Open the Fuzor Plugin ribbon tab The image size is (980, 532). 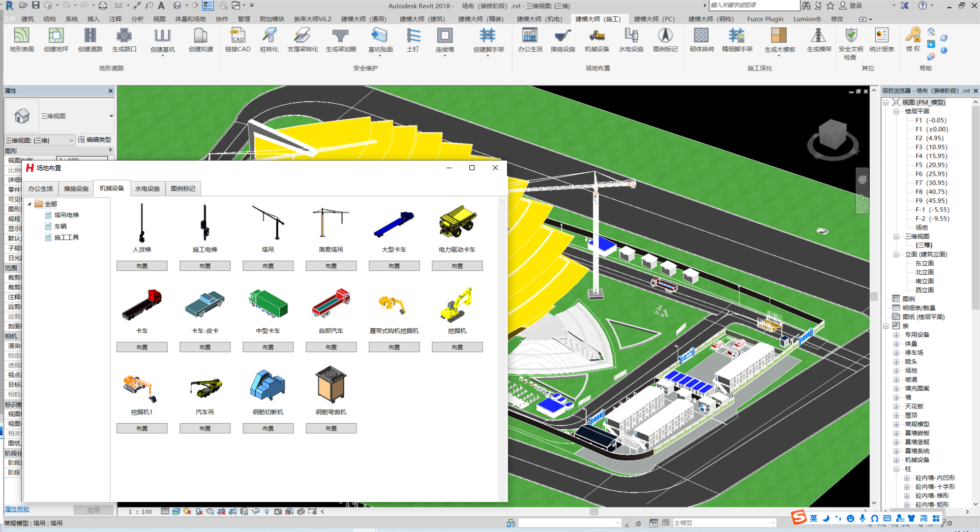[765, 19]
